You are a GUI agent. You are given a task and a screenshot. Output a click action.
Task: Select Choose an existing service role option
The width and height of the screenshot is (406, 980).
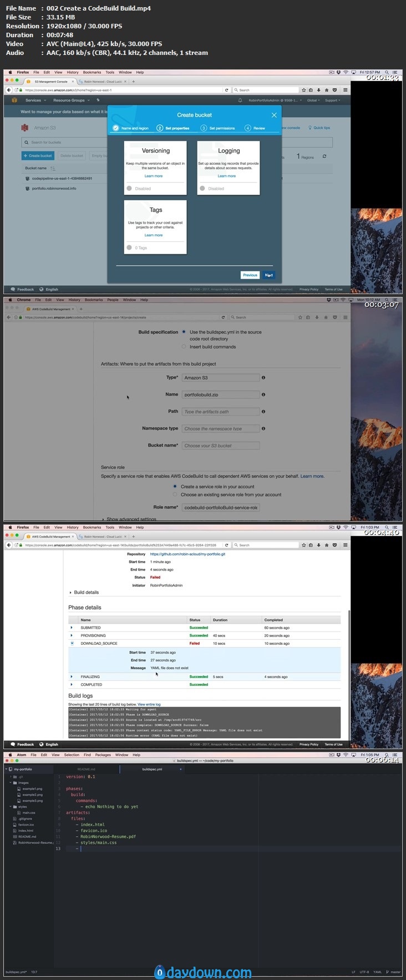coord(175,494)
